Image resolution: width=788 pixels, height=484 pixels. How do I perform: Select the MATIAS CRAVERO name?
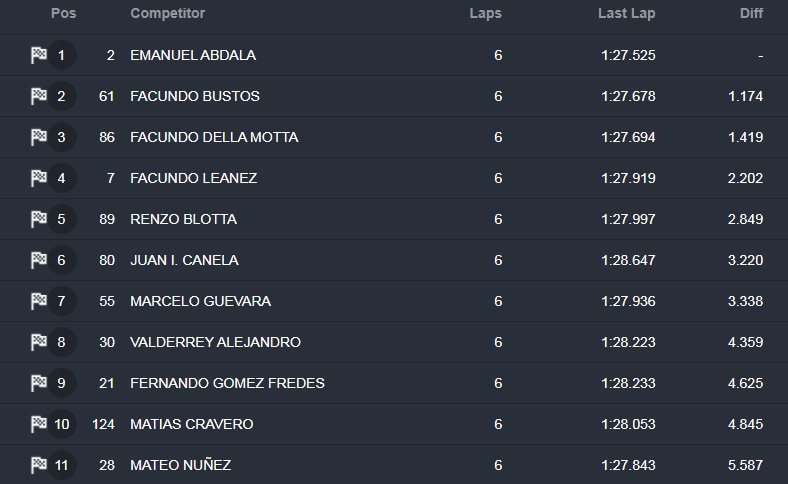click(191, 424)
